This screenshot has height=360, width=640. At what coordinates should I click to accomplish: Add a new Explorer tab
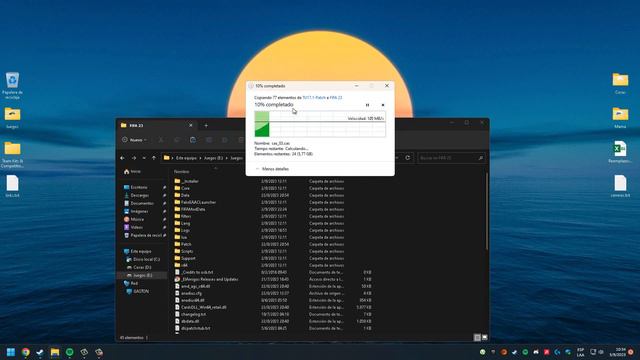click(x=206, y=125)
